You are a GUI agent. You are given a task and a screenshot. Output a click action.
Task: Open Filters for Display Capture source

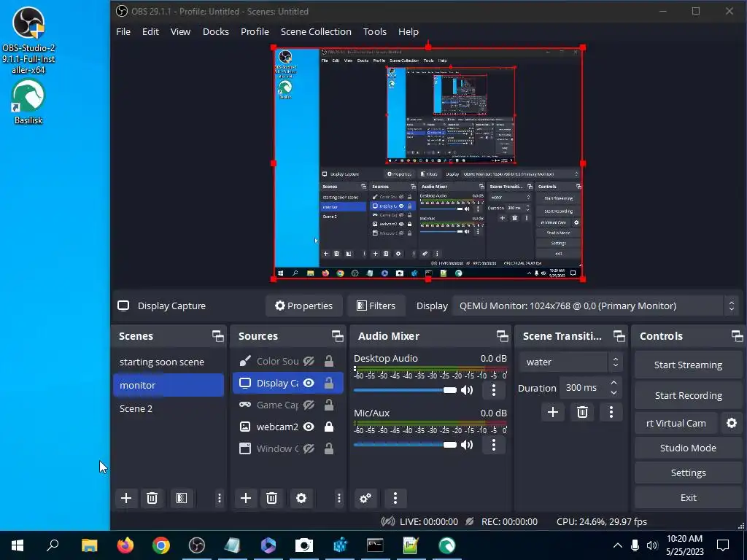tap(376, 306)
